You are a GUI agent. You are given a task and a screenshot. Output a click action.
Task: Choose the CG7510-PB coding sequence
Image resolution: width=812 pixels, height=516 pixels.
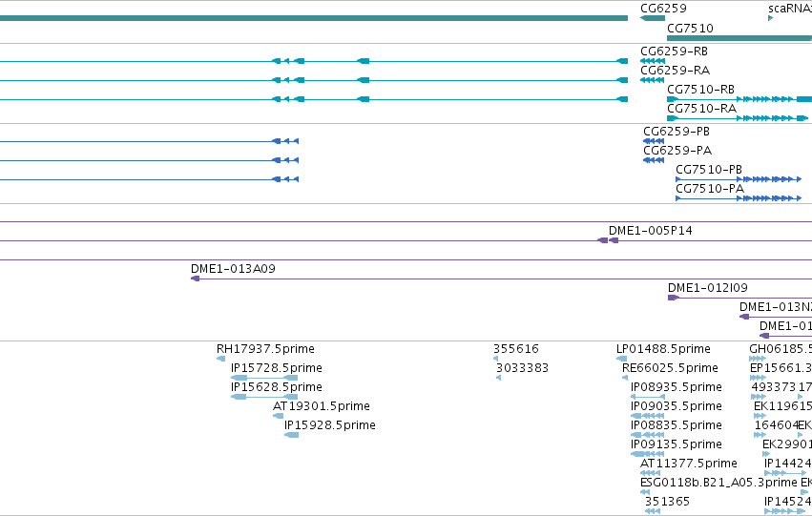pos(709,170)
